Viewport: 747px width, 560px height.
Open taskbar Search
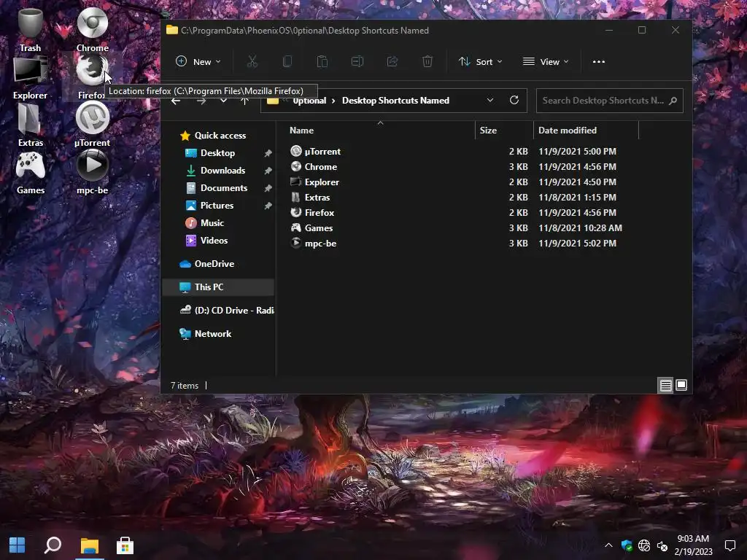tap(53, 545)
